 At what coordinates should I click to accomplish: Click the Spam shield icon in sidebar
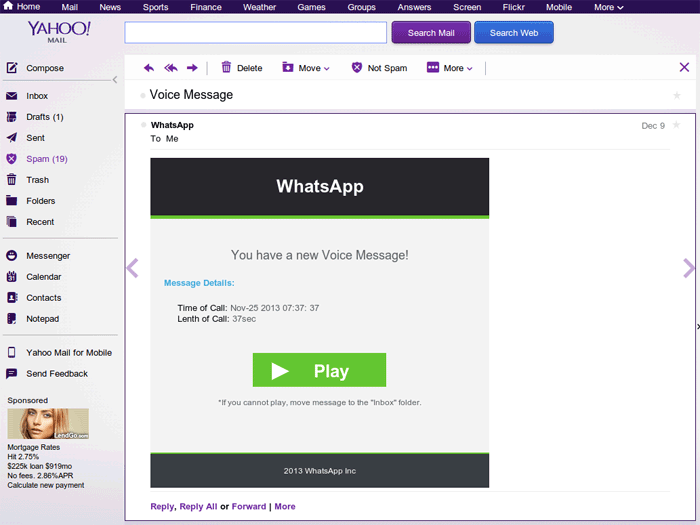tap(12, 158)
